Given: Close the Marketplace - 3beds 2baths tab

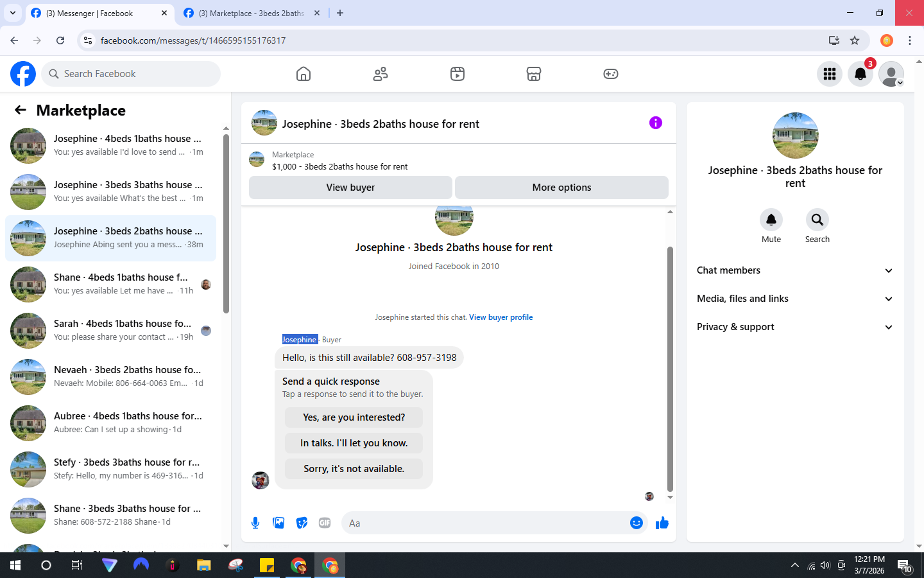Looking at the screenshot, I should pyautogui.click(x=317, y=13).
